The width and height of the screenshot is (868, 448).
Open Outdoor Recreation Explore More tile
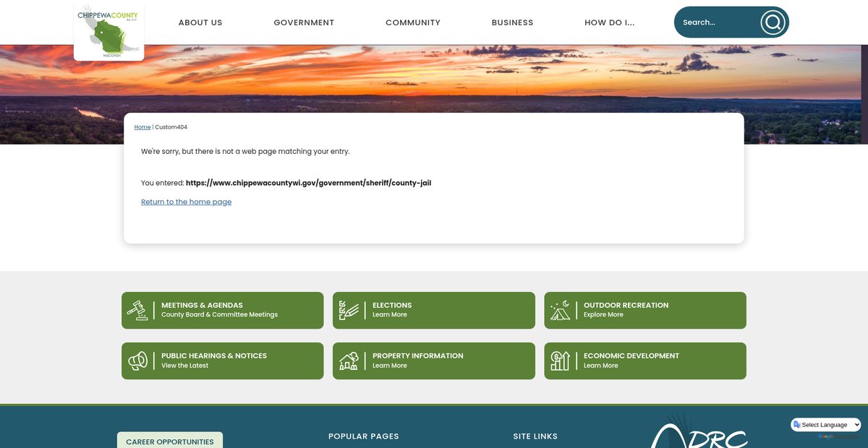click(x=645, y=311)
